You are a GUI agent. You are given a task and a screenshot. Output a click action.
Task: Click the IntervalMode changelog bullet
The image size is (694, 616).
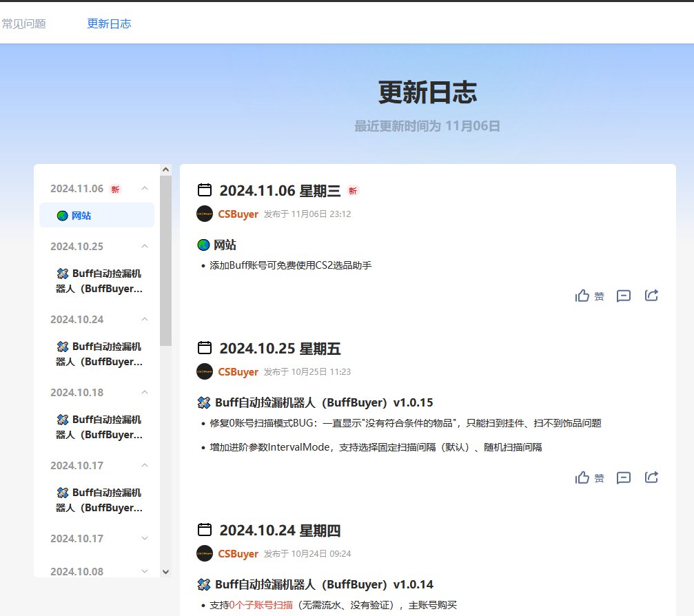tap(376, 447)
